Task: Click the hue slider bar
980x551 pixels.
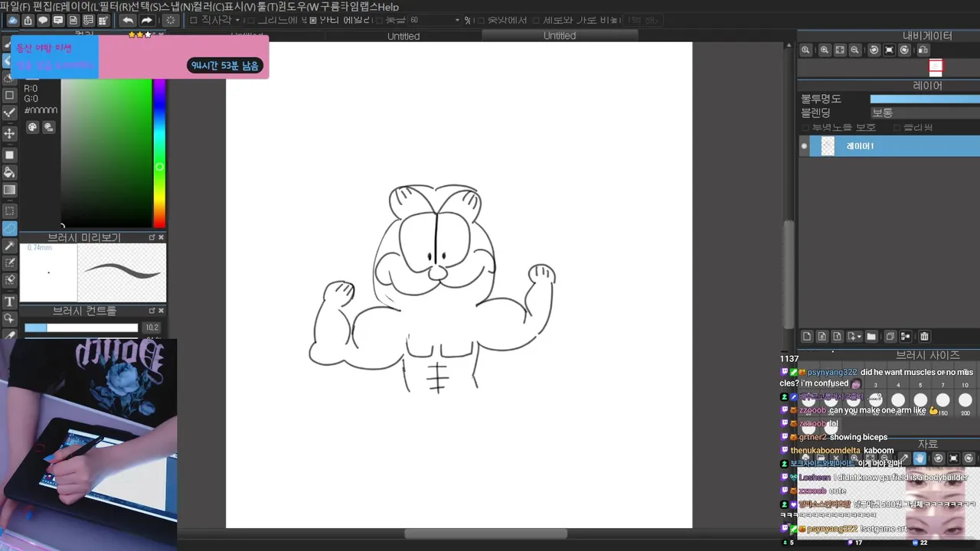Action: coord(159,152)
